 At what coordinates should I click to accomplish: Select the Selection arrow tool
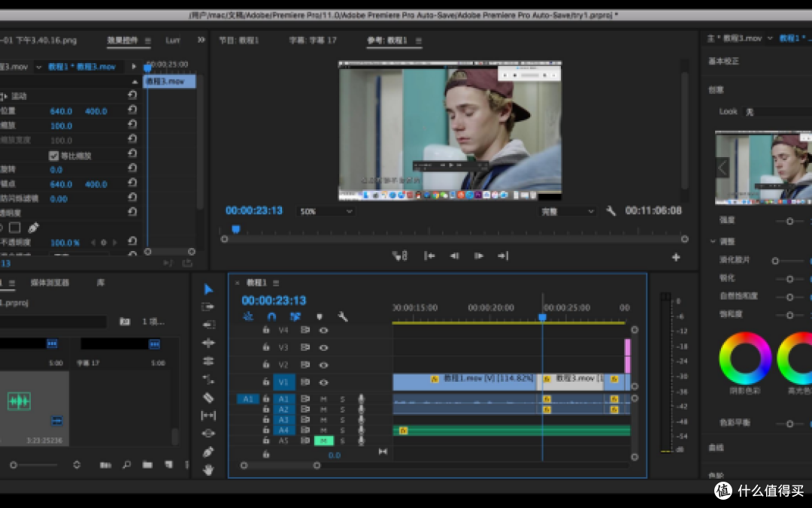208,289
